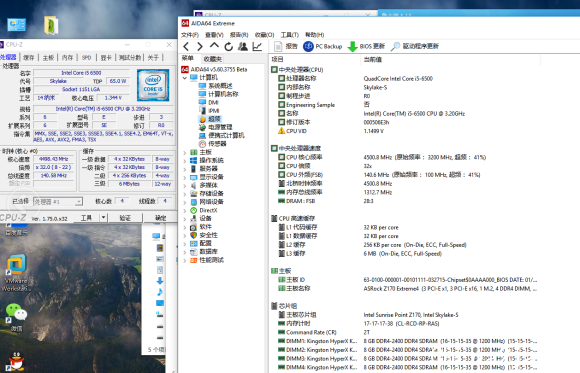Switch to CPU-Z 测试分数 tab

tap(130, 57)
